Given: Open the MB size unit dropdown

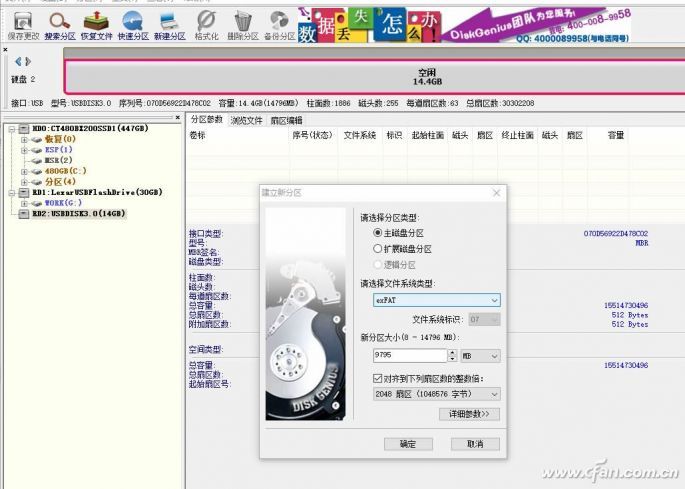Looking at the screenshot, I should click(x=479, y=355).
